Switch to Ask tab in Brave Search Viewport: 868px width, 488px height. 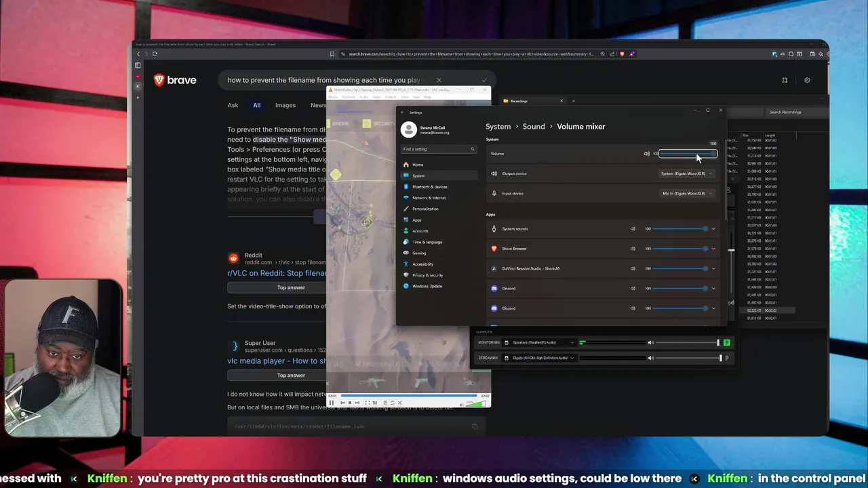pyautogui.click(x=233, y=105)
